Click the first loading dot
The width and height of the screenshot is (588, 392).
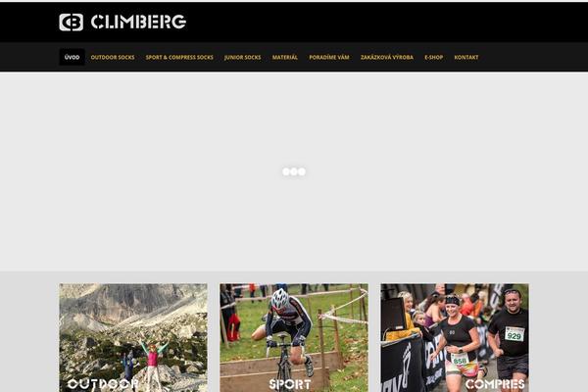tap(286, 171)
